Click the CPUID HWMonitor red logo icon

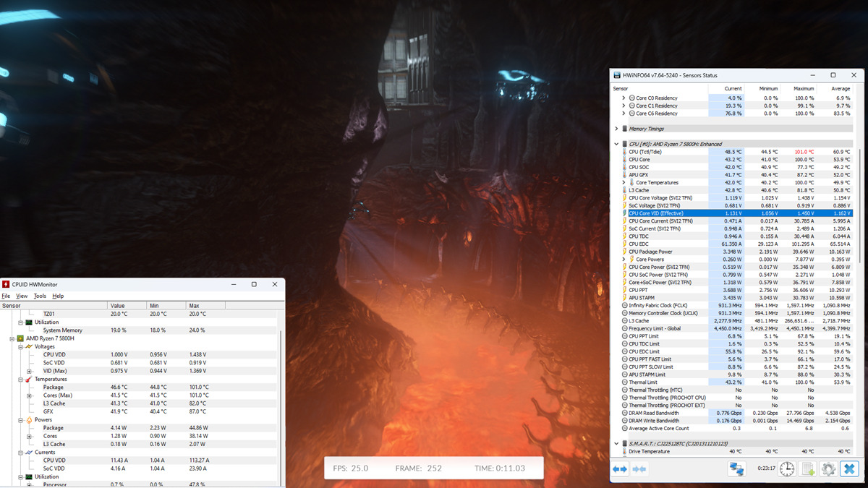click(x=6, y=284)
